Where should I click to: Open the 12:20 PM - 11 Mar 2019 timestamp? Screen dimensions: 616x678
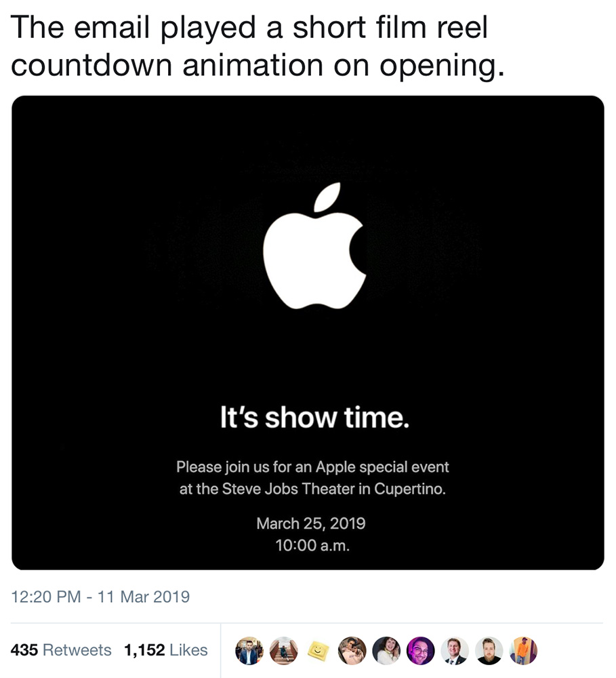click(x=100, y=597)
